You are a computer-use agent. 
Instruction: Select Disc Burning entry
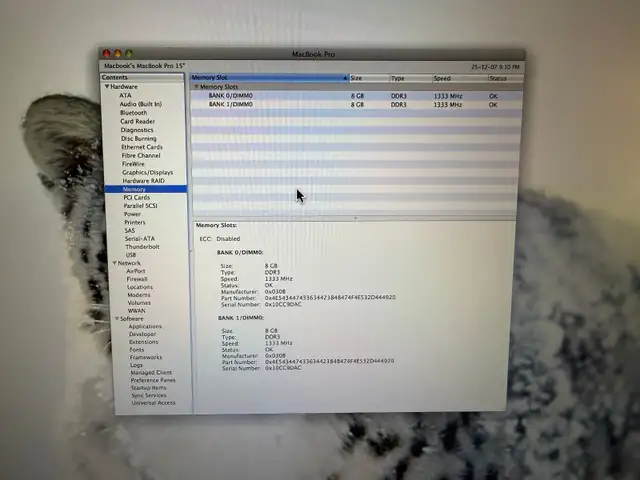(139, 138)
